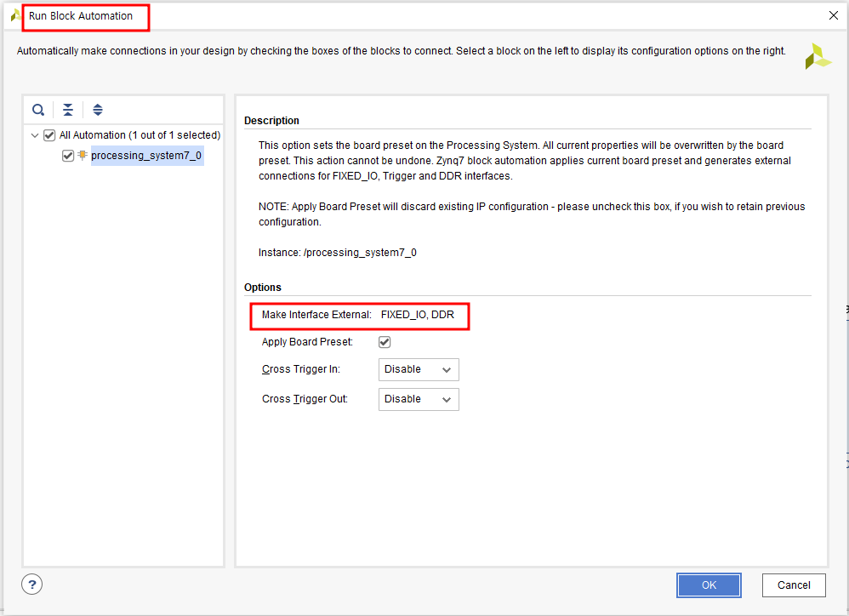The image size is (849, 616).
Task: Open the Cross Trigger In dropdown
Action: [x=419, y=370]
